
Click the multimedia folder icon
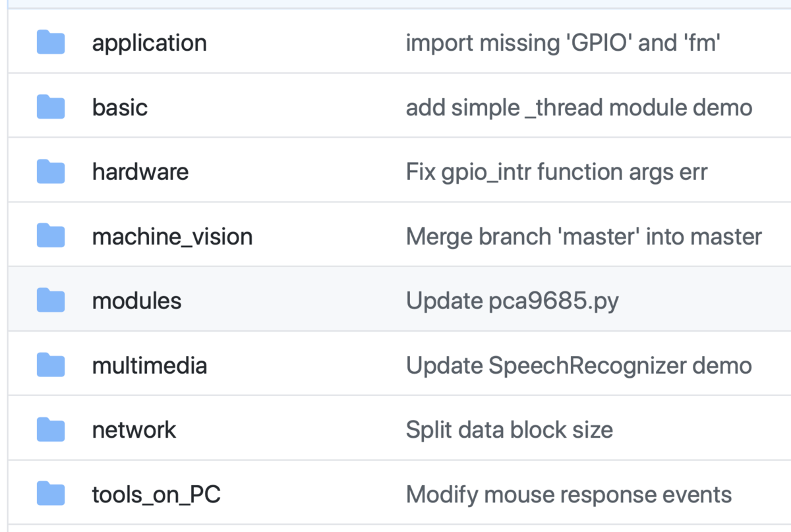pyautogui.click(x=51, y=365)
